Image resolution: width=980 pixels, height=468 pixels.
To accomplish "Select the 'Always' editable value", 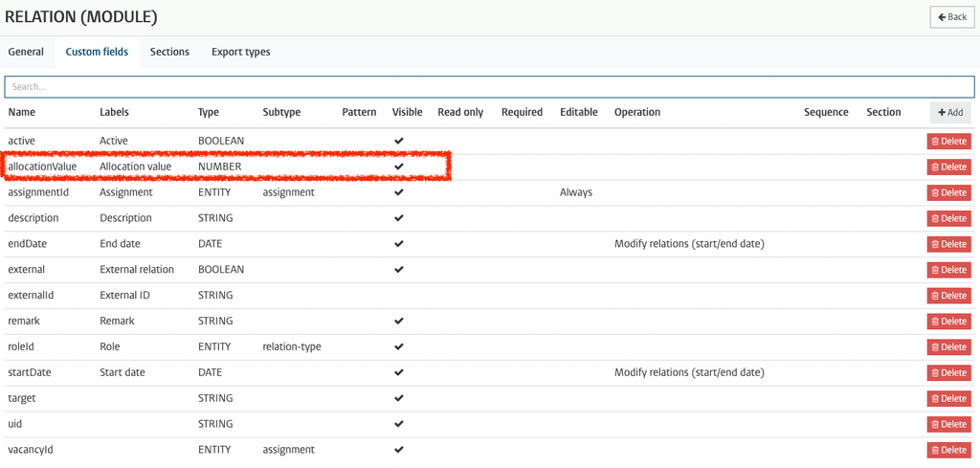I will tap(576, 192).
